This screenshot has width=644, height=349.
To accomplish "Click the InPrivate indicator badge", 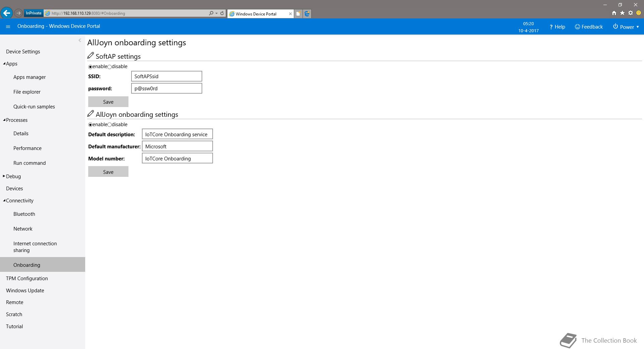I will (x=34, y=13).
